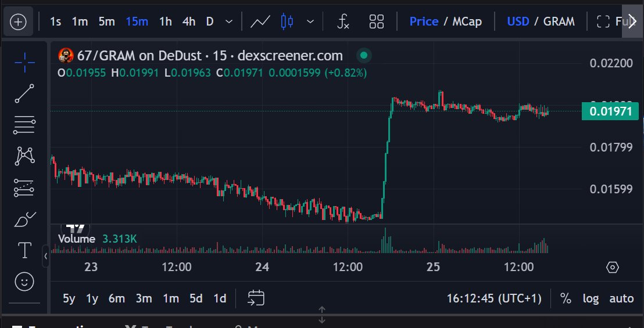Select the forecasting and measurement tool
Screen dimensions: 644x328
click(24, 188)
